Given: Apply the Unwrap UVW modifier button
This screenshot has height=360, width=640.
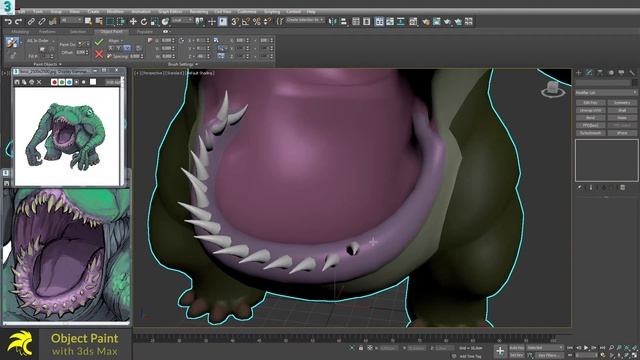Looking at the screenshot, I should 591,111.
